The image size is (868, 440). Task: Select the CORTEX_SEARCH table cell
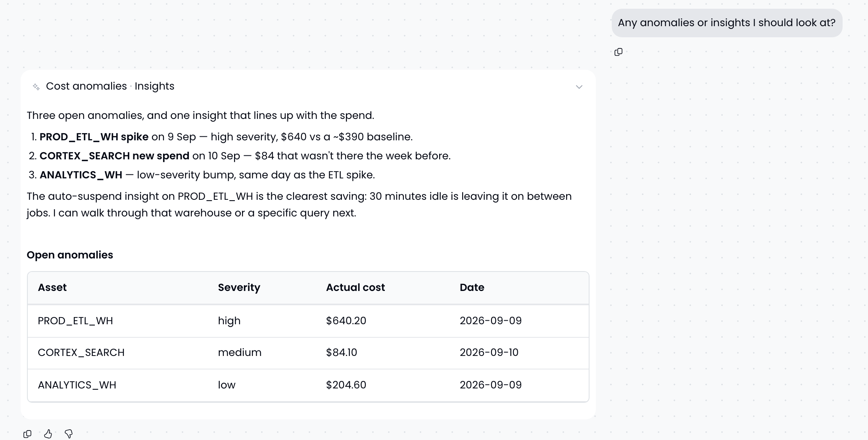(x=81, y=352)
